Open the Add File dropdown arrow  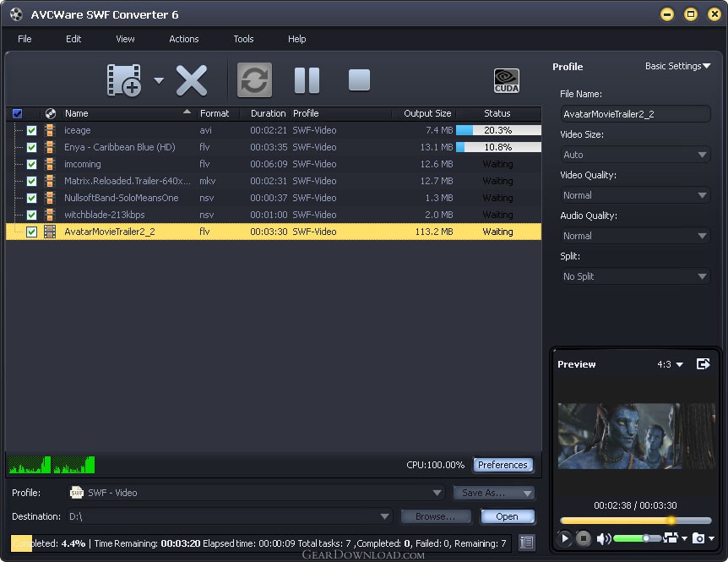159,81
